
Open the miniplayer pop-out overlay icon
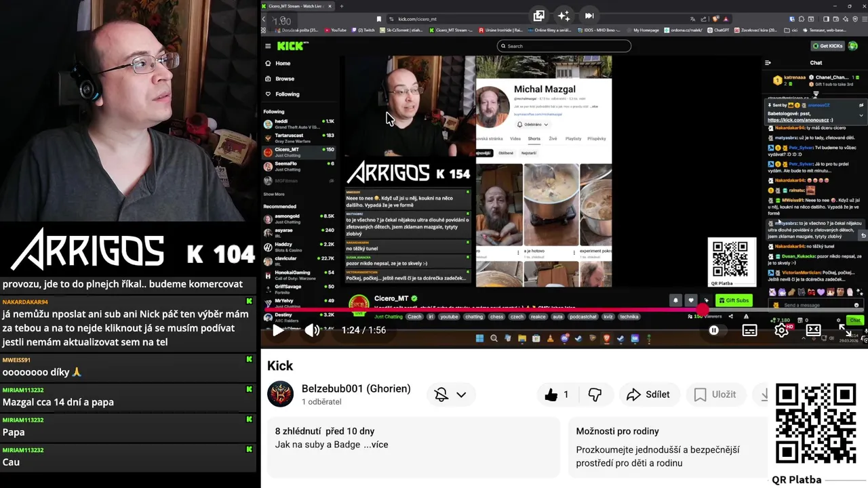click(x=539, y=16)
